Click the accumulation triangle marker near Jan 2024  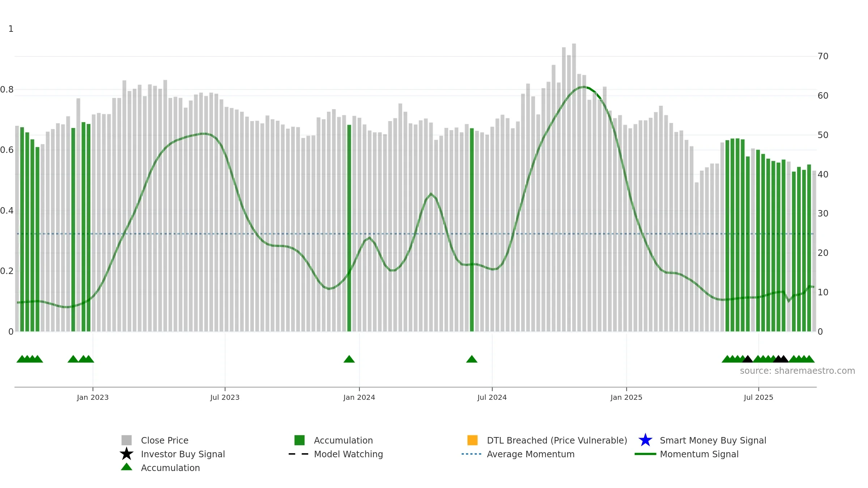pyautogui.click(x=349, y=359)
